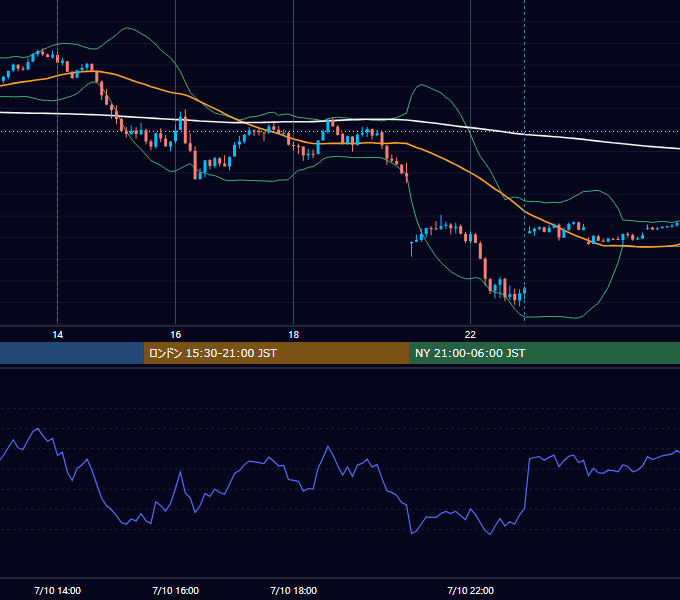Click the 18 hour label on price chart axis
This screenshot has height=600, width=680.
tap(294, 335)
